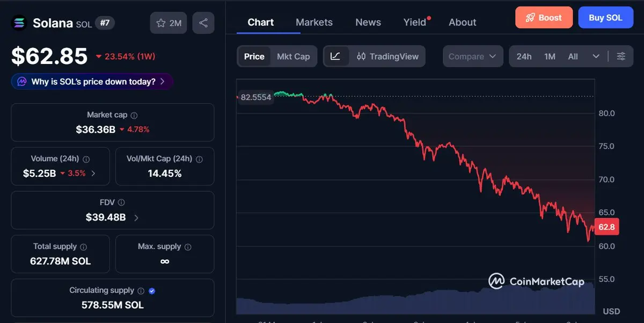Screen dimensions: 644x323
Task: Open the About tab
Action: (463, 22)
